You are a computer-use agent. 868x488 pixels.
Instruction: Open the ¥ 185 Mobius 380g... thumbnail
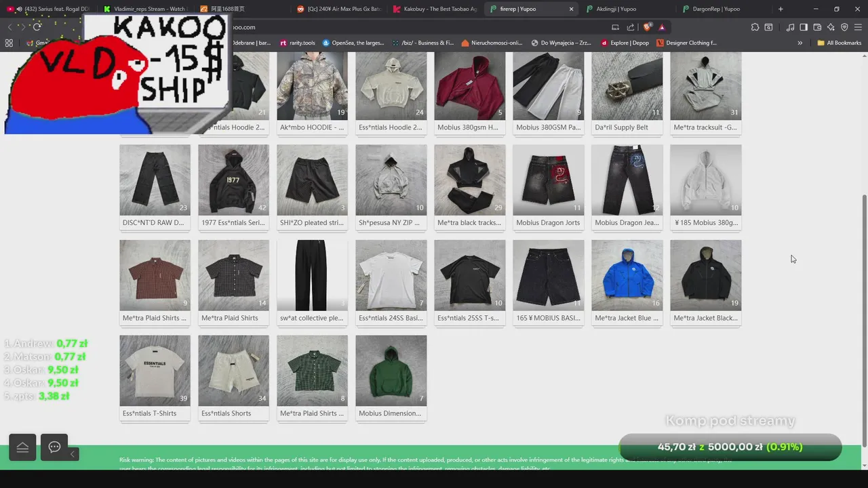(705, 180)
